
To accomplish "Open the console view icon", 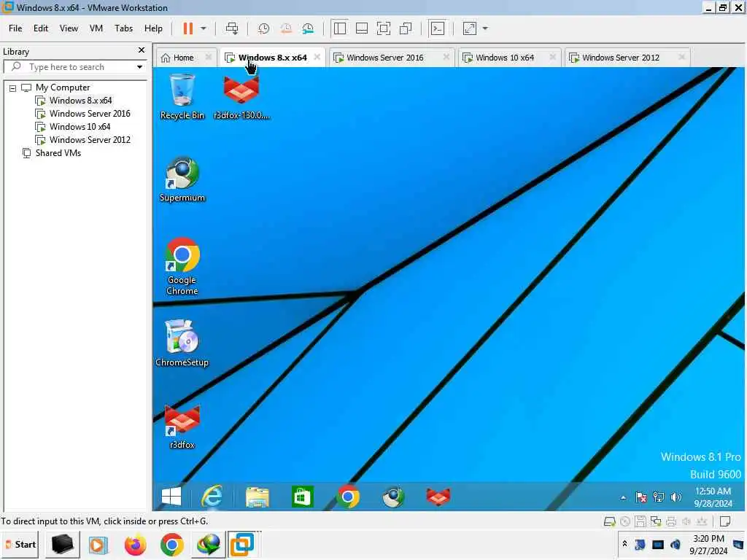I will pos(438,28).
